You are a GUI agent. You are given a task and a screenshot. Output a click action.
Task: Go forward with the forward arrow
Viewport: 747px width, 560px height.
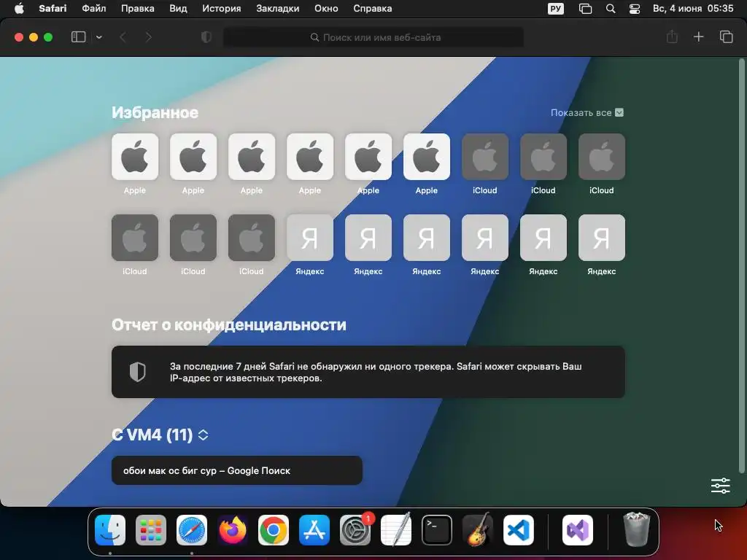click(x=148, y=37)
